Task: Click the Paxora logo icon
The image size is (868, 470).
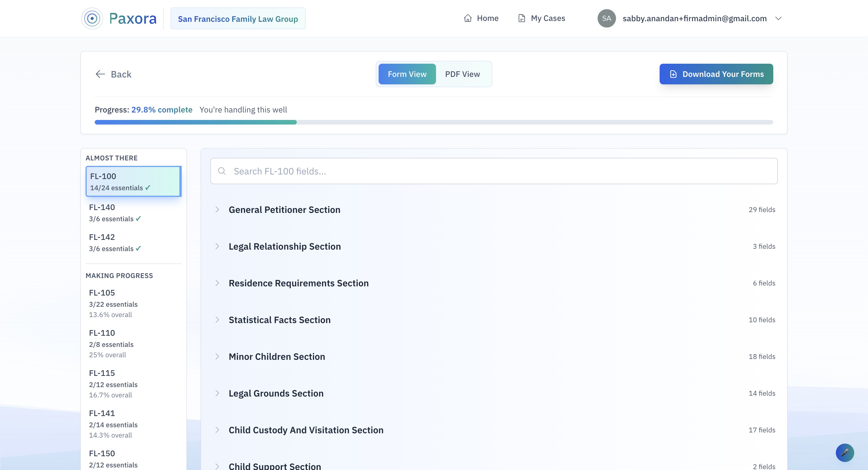Action: [92, 18]
